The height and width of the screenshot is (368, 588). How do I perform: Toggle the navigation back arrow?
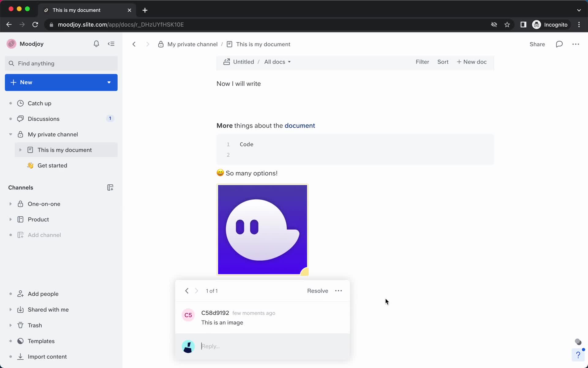tap(134, 44)
